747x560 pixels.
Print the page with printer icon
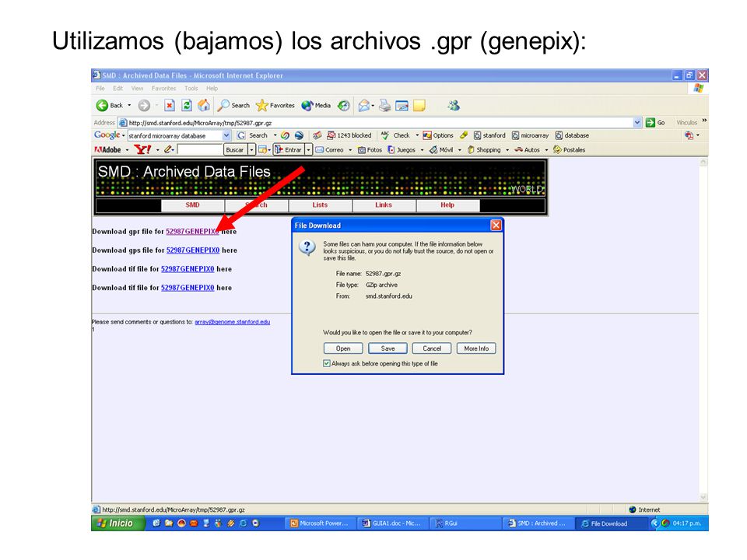point(385,106)
